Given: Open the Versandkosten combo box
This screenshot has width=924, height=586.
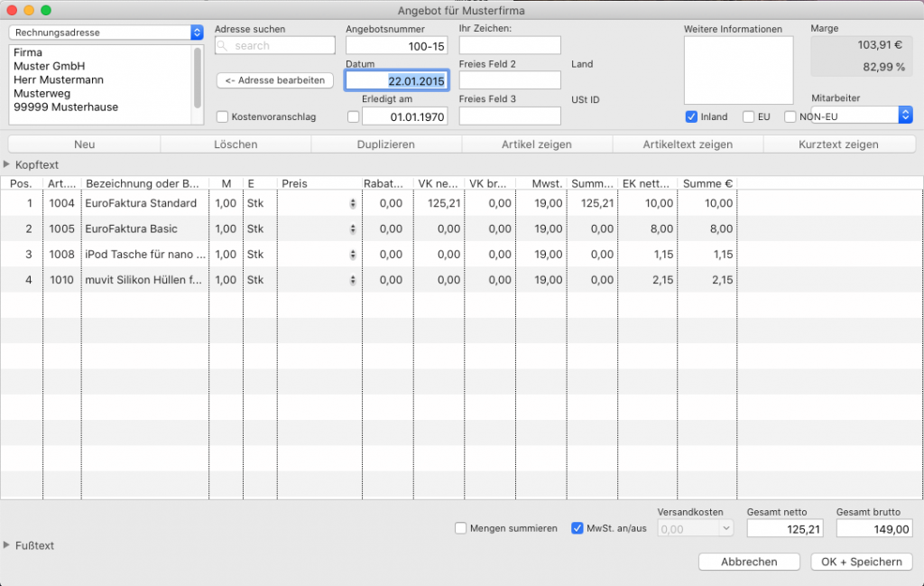Looking at the screenshot, I should coord(696,529).
